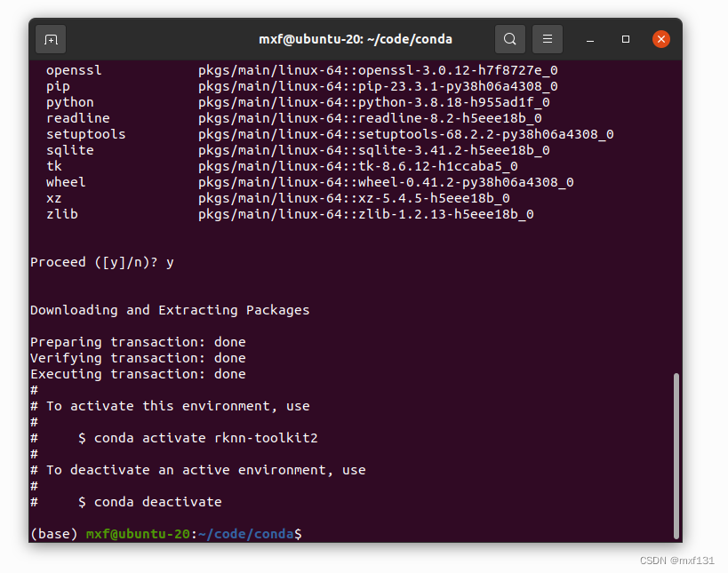
Task: Open the hamburger menu in the header bar
Action: [547, 38]
